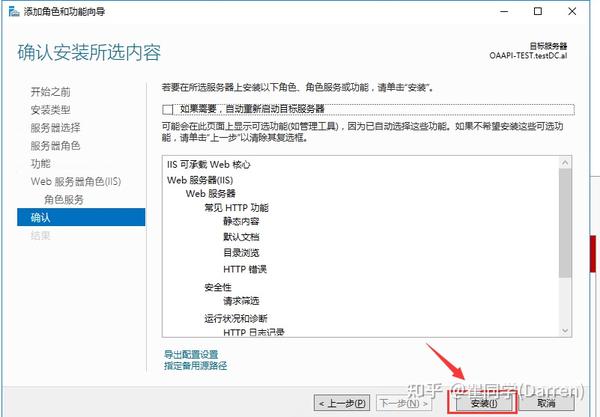Select 常见 HTTP 功能 entry
This screenshot has height=417, width=600.
point(236,208)
